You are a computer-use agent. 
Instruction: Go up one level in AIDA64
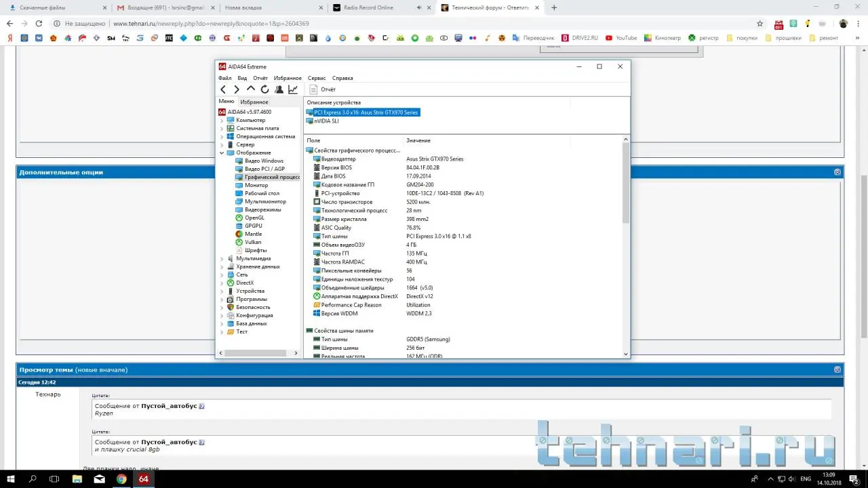(251, 89)
